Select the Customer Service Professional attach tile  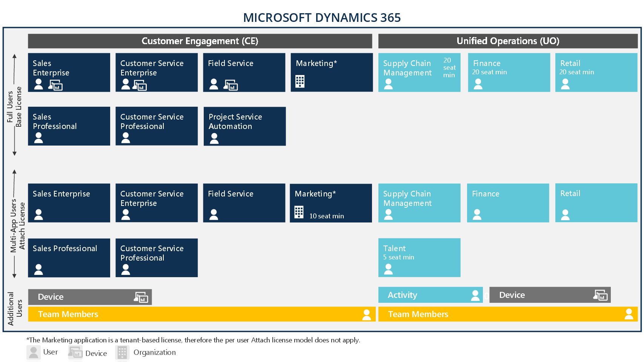click(x=156, y=258)
